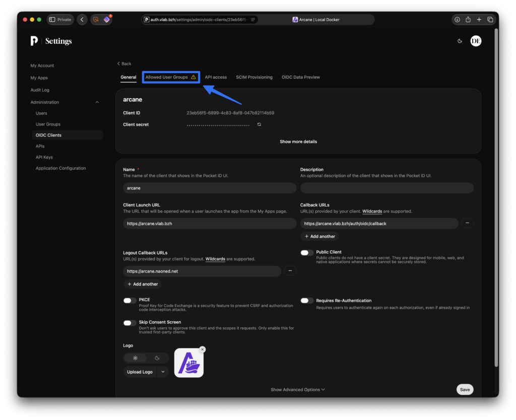Add another logout callback URL
Image resolution: width=516 pixels, height=420 pixels.
tap(143, 284)
